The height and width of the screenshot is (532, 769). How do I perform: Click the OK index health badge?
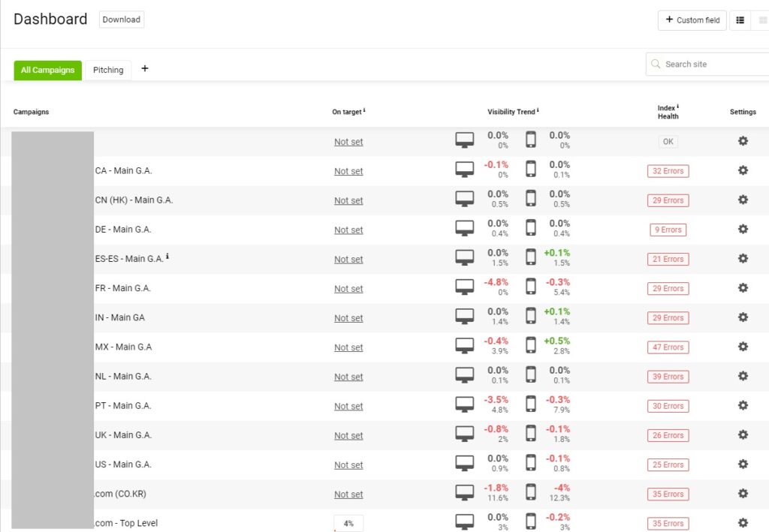click(x=668, y=142)
